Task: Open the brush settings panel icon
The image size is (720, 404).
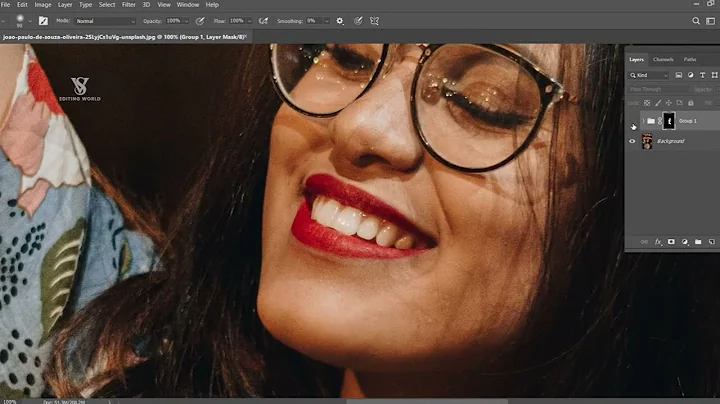Action: coord(43,21)
